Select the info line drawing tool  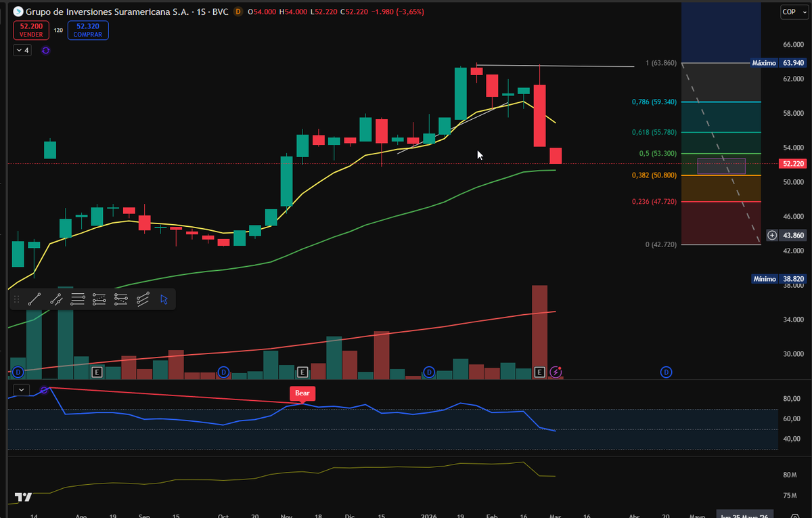(x=56, y=299)
